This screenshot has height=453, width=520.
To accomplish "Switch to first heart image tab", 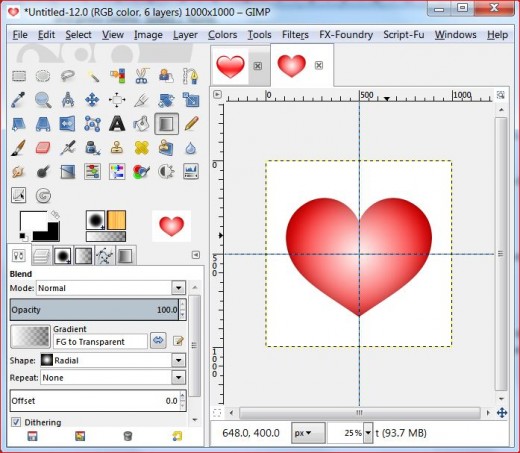I will click(x=230, y=66).
